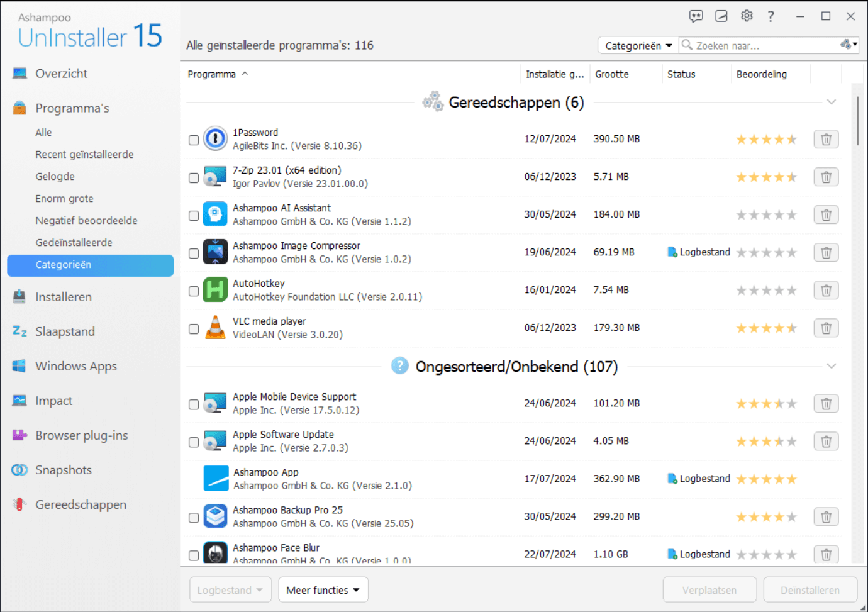Click Logbestand status icon for Ashampoo Image Compressor
The width and height of the screenshot is (868, 612).
(672, 252)
